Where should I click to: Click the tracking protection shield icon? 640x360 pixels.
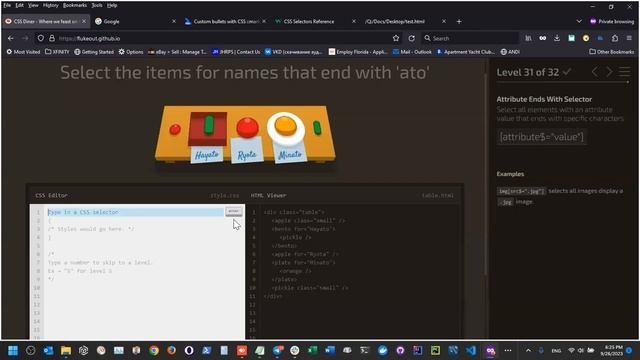(x=41, y=38)
